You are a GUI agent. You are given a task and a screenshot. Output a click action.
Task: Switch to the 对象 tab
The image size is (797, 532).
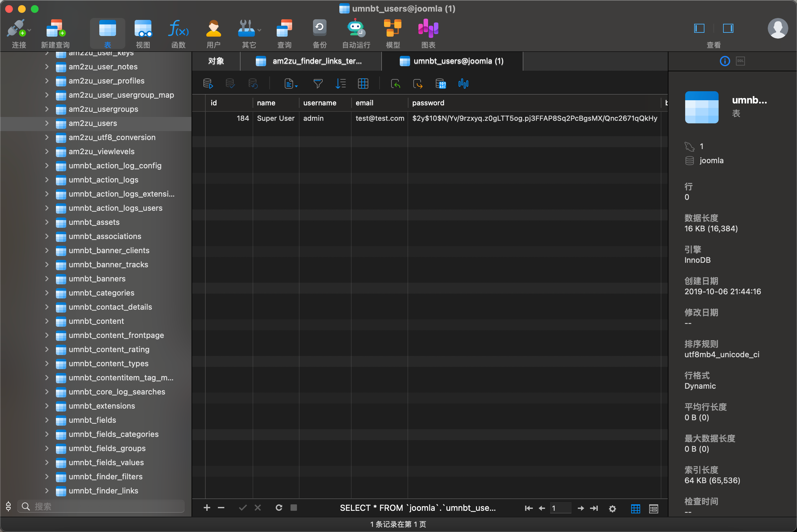216,61
